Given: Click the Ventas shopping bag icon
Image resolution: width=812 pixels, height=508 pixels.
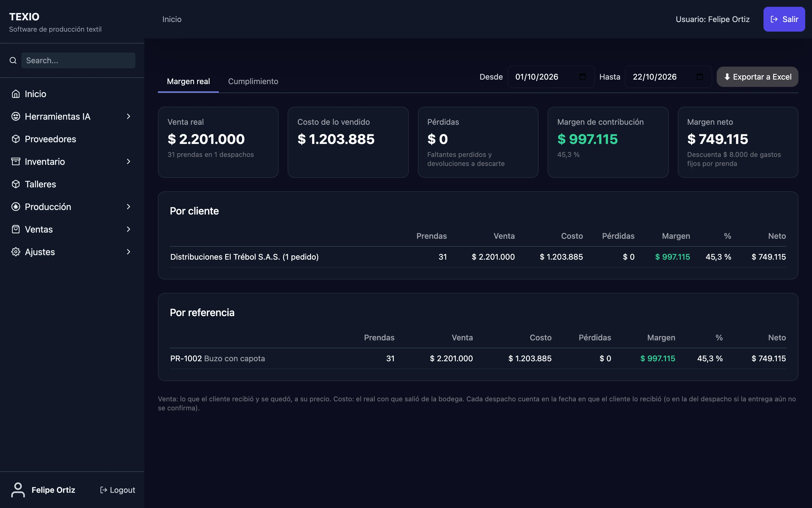Looking at the screenshot, I should click(16, 229).
